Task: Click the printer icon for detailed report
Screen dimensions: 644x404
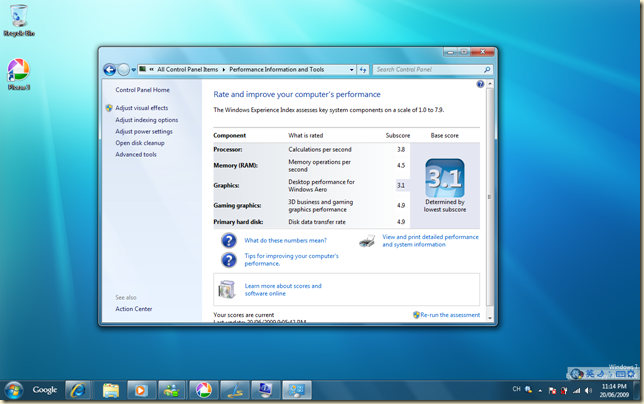Action: [367, 241]
